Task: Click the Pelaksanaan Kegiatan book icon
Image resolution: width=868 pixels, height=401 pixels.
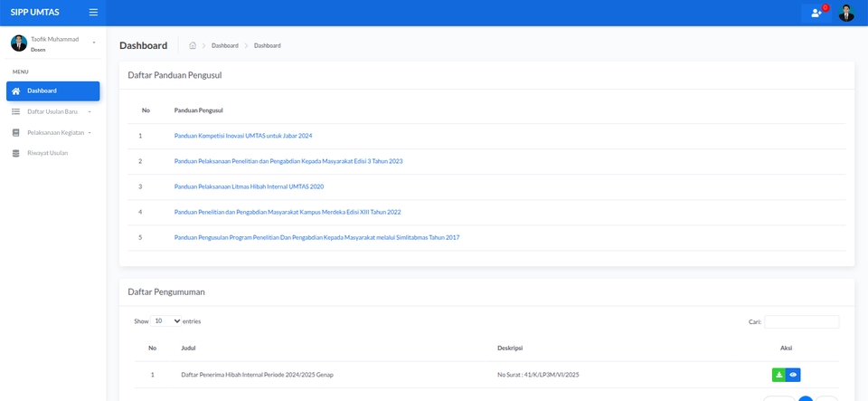Action: pyautogui.click(x=15, y=132)
